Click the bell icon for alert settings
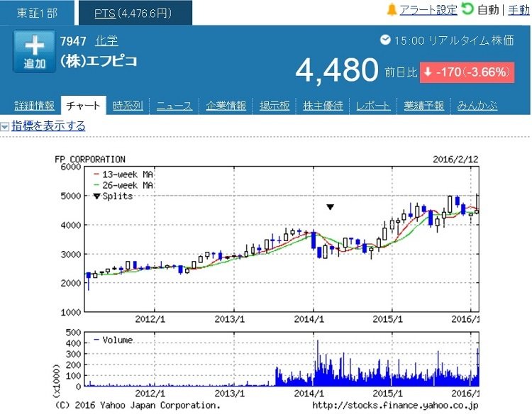The height and width of the screenshot is (417, 532). (x=392, y=10)
